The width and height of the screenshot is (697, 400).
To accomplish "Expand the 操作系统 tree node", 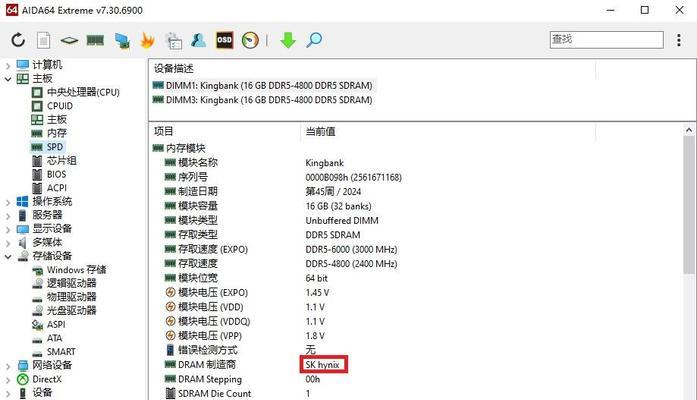I will [8, 202].
